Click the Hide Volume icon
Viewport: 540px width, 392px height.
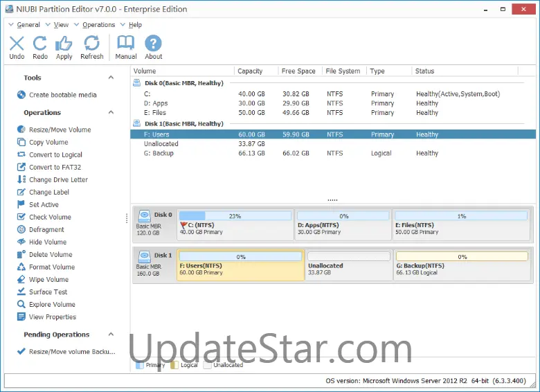point(21,242)
